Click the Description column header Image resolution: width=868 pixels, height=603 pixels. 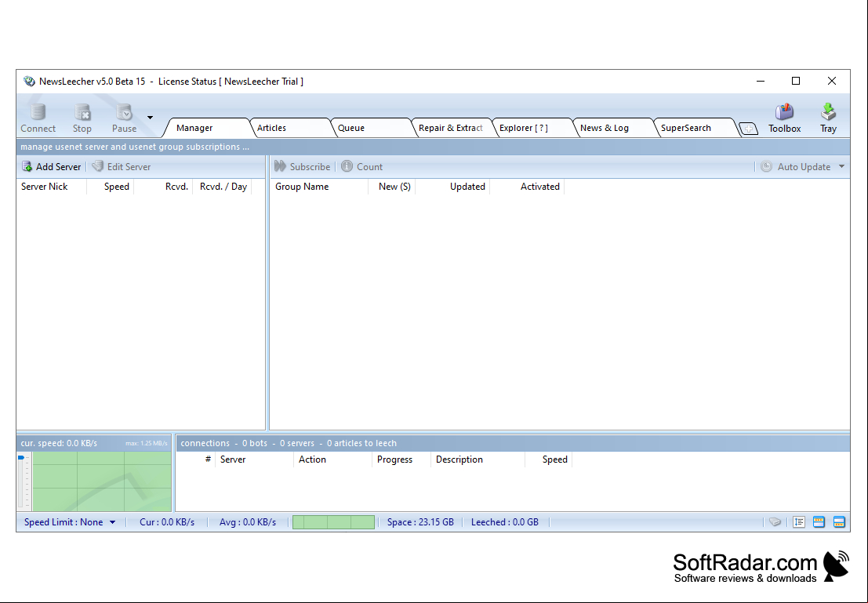tap(478, 460)
